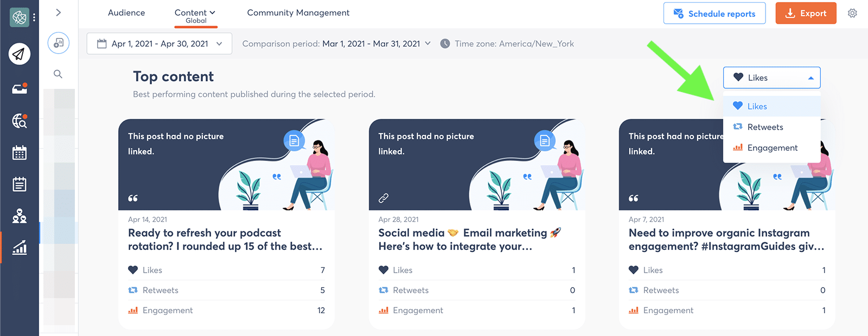This screenshot has width=868, height=336.
Task: Select Retweets option in dropdown menu
Action: coord(771,127)
